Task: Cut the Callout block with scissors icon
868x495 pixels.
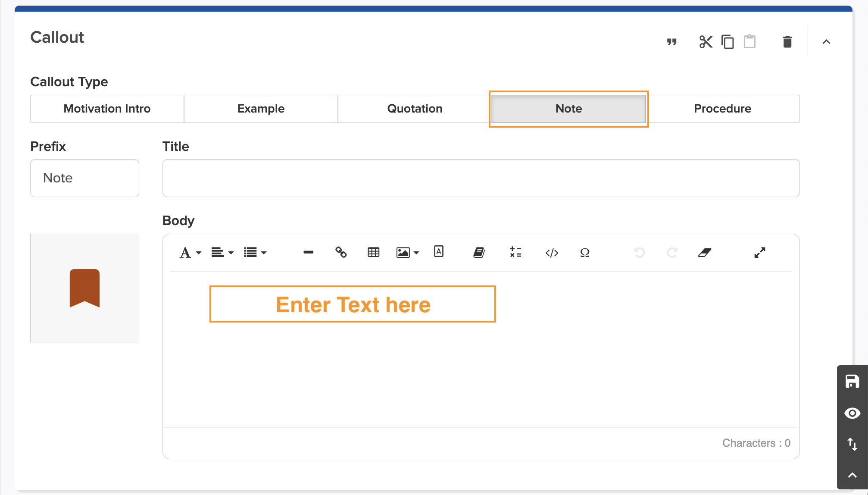Action: click(706, 42)
